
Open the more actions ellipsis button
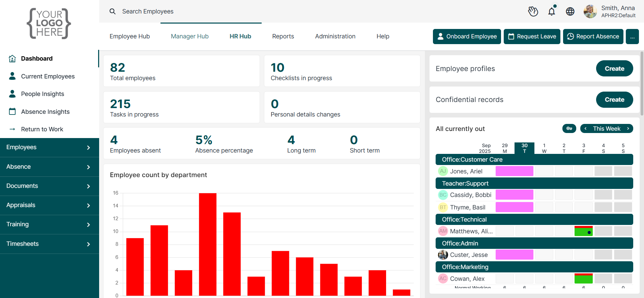[632, 36]
